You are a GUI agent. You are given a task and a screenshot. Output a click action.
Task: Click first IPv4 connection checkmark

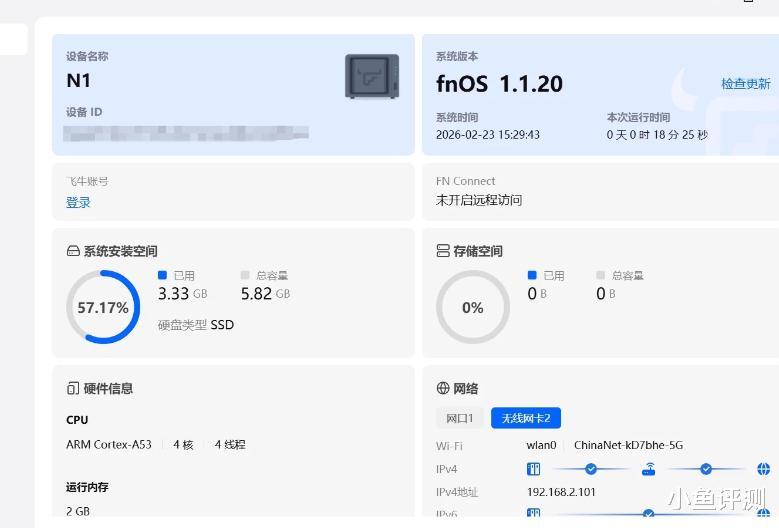pyautogui.click(x=591, y=468)
